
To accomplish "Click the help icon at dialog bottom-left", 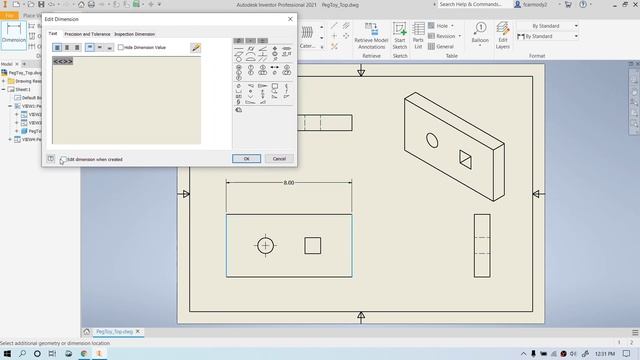I will click(x=51, y=158).
